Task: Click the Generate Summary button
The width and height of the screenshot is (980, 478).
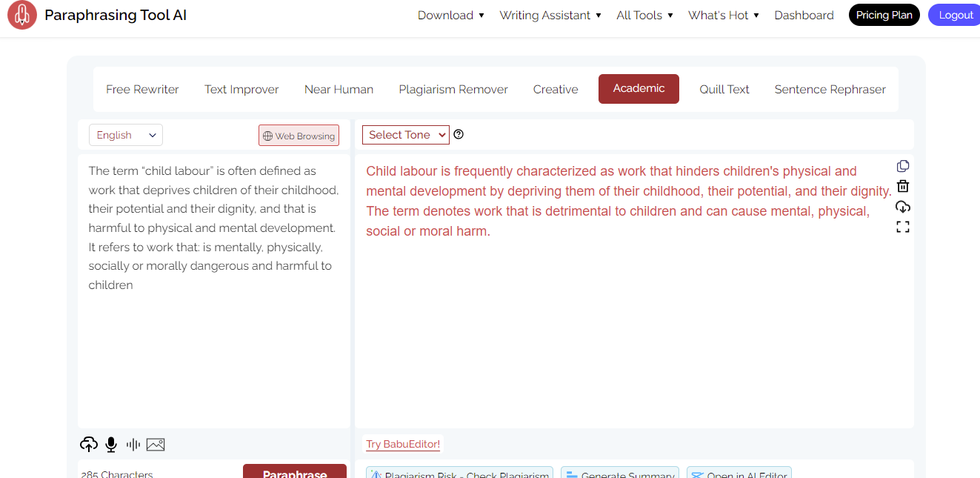Action: (619, 473)
